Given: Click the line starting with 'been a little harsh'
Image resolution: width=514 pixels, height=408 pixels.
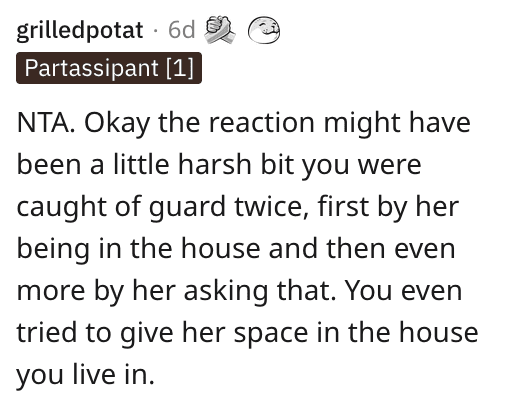Looking at the screenshot, I should tap(219, 165).
